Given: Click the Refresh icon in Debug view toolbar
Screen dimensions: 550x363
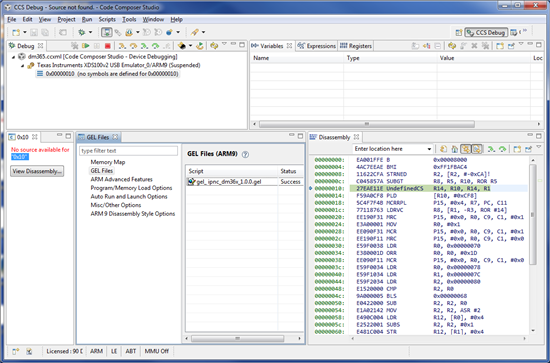Looking at the screenshot, I should (214, 46).
